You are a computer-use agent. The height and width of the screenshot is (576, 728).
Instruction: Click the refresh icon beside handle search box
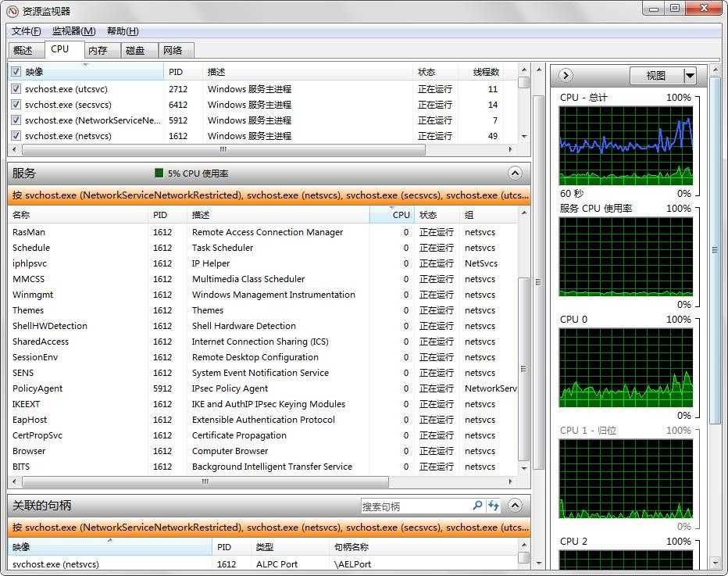[494, 506]
